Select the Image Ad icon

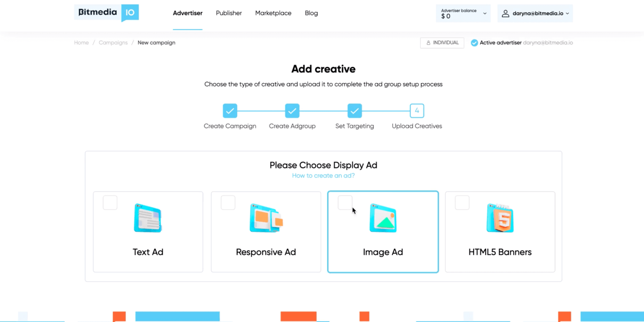tap(383, 218)
